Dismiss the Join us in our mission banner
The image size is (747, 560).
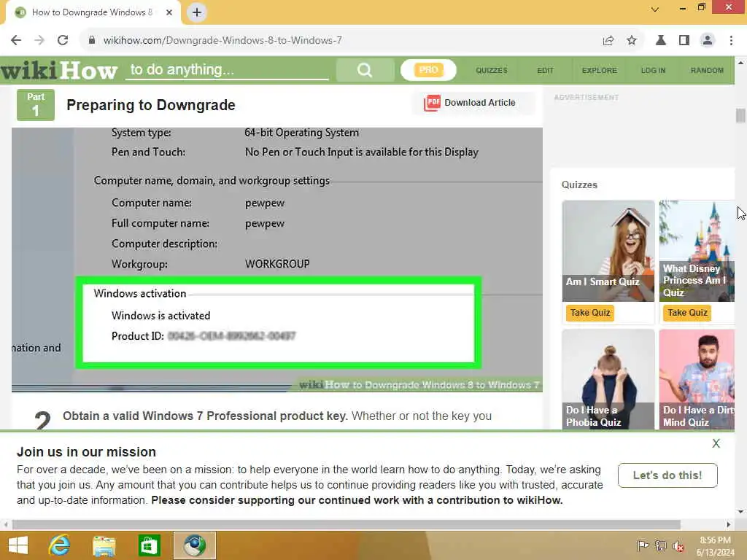716,443
